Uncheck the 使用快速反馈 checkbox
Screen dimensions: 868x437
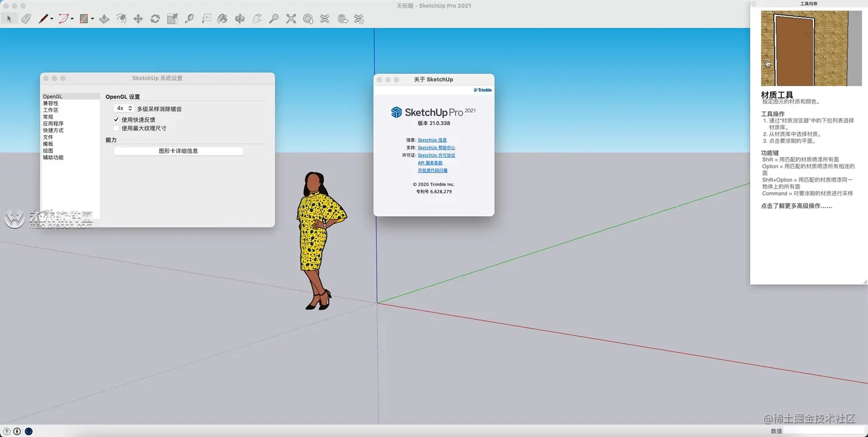coord(116,120)
